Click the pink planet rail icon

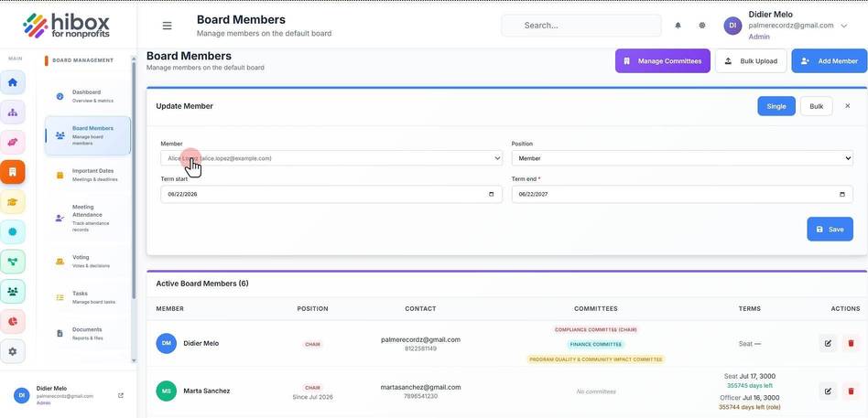pos(13,142)
